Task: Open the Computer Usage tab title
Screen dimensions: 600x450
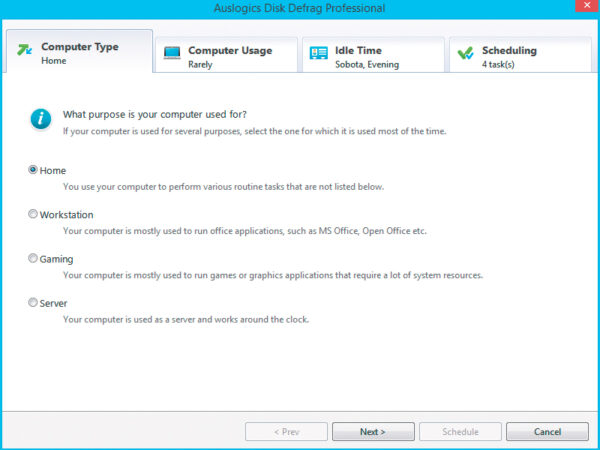Action: [230, 50]
